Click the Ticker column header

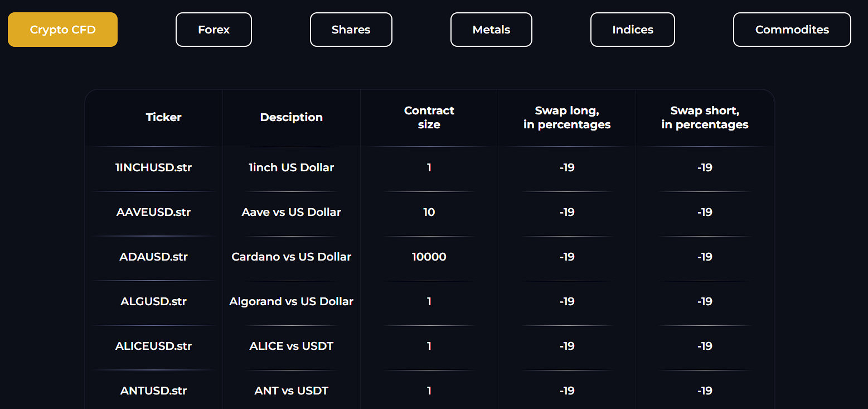pos(164,117)
